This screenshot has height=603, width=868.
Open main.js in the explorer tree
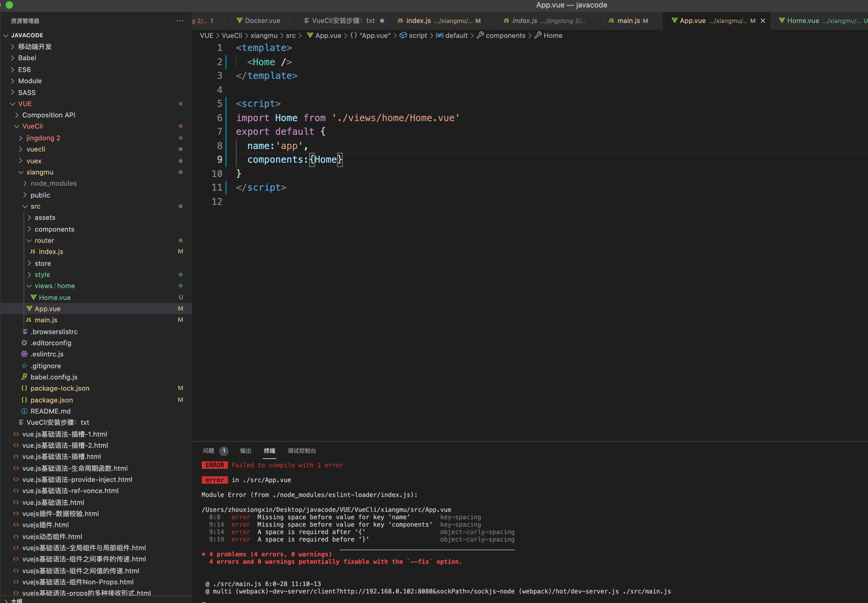(46, 320)
